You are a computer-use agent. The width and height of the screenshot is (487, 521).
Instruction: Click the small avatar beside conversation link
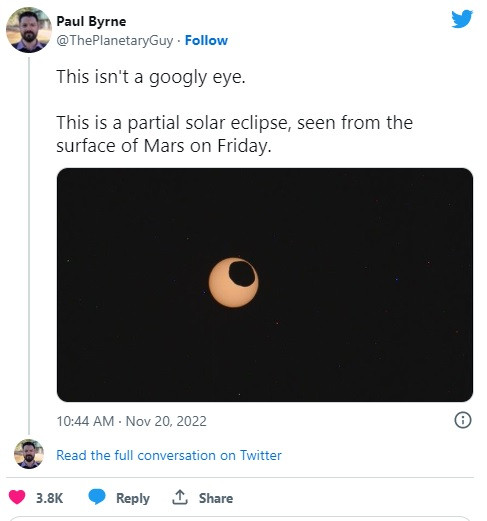coord(29,454)
